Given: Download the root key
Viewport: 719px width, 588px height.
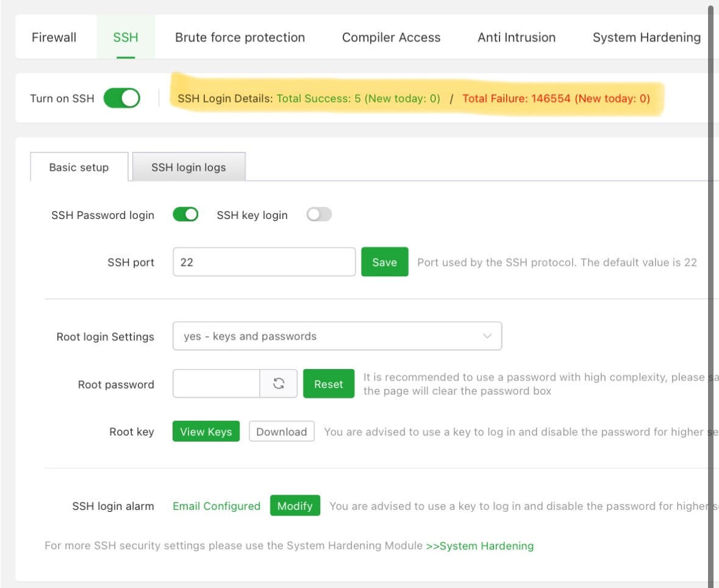Looking at the screenshot, I should [282, 432].
